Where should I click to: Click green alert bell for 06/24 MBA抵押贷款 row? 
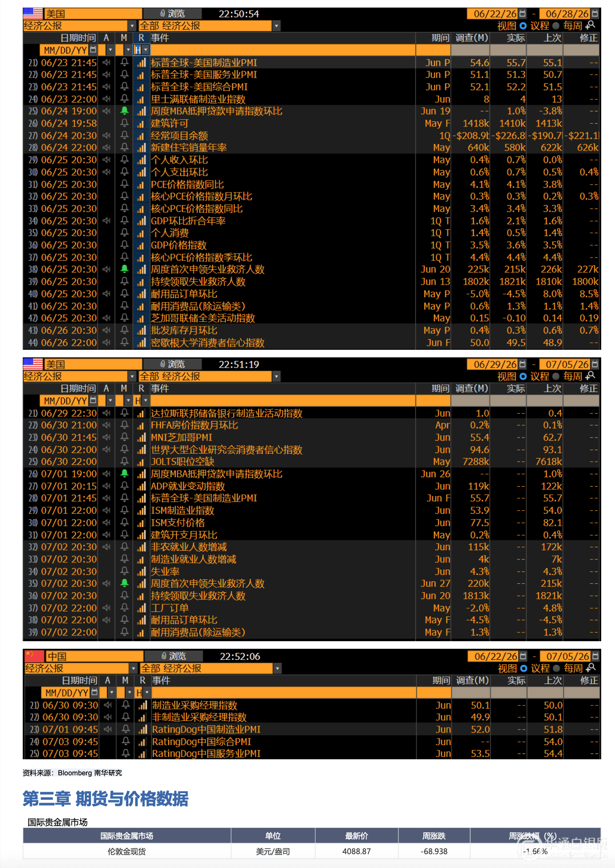[125, 111]
